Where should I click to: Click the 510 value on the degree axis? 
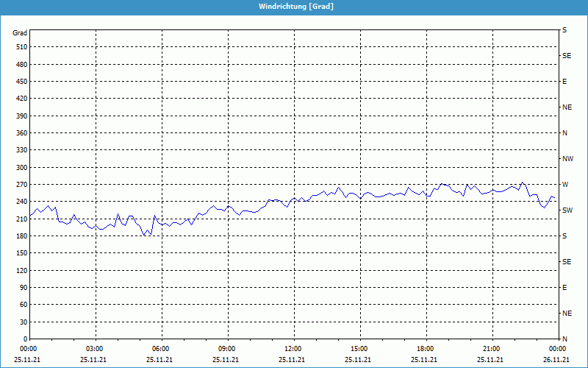click(21, 47)
